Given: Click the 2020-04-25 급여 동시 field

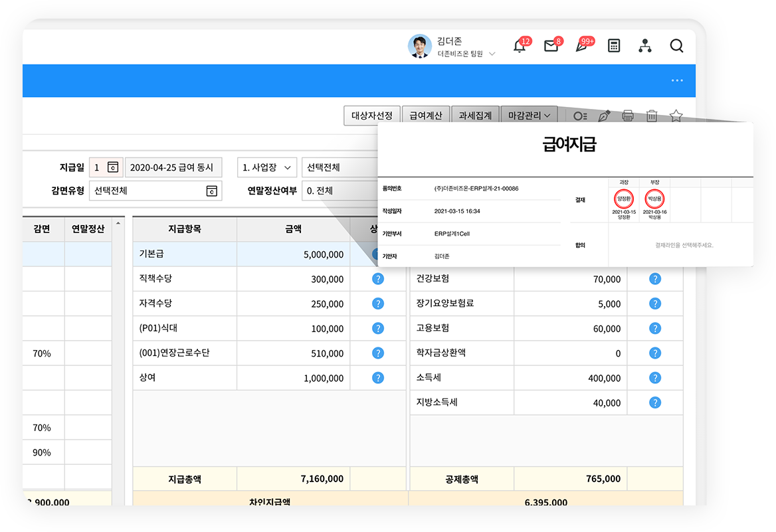Looking at the screenshot, I should 173,167.
